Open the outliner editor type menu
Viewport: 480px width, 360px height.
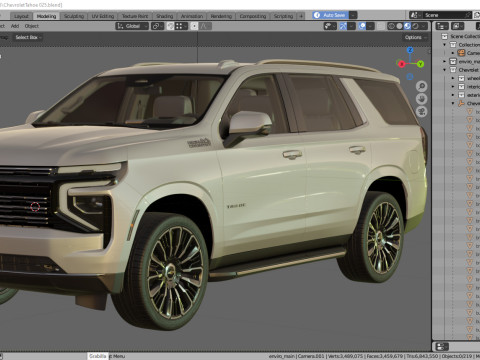(x=442, y=26)
